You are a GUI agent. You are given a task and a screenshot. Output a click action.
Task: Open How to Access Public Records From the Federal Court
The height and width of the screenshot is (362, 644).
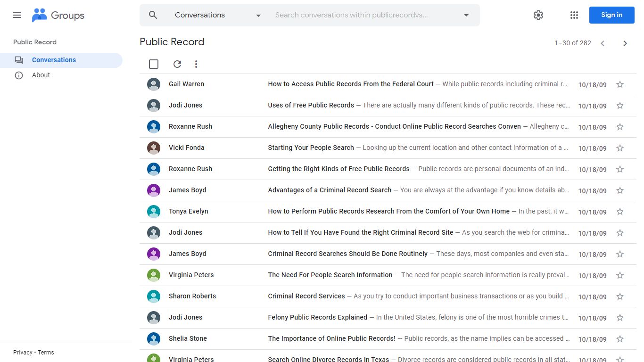coord(351,84)
